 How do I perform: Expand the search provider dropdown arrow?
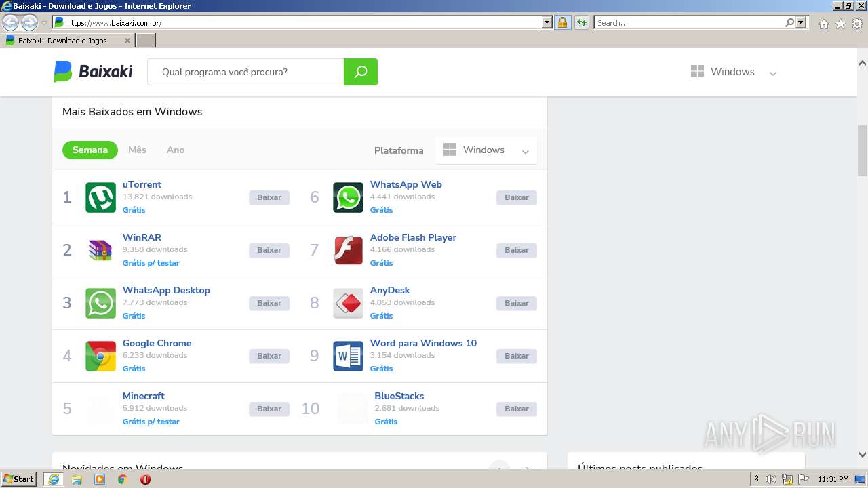pos(802,22)
